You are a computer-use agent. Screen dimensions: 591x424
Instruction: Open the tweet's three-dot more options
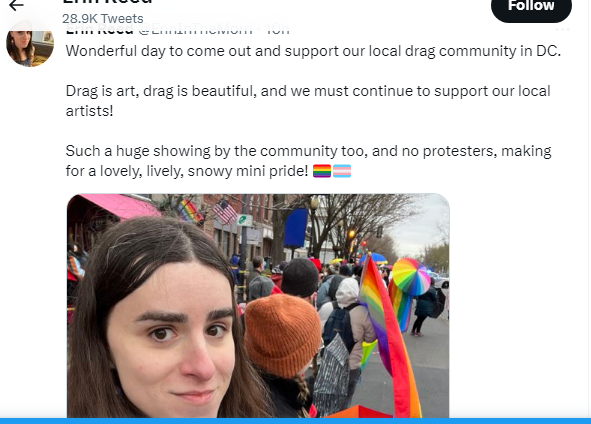(562, 29)
